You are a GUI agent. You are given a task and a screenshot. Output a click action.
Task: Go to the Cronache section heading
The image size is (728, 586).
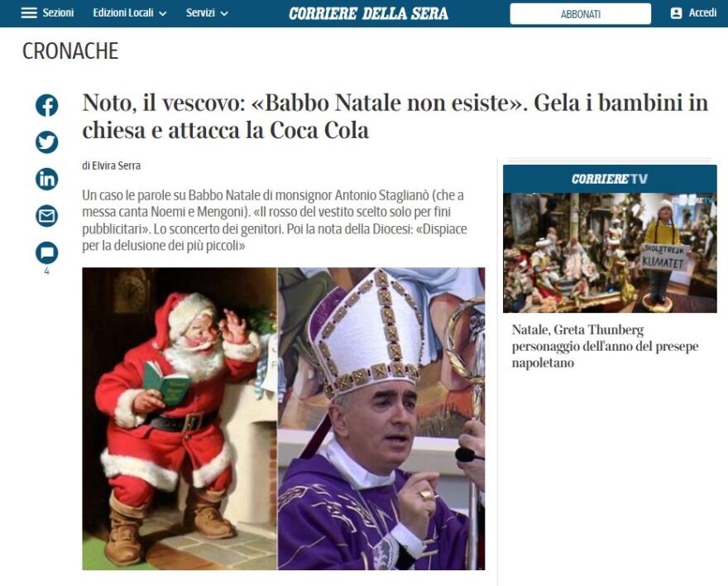[x=70, y=51]
